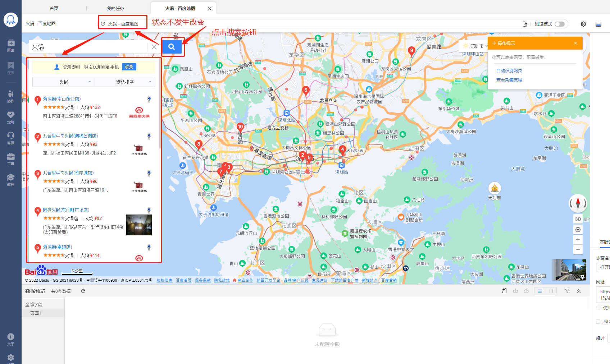Reload the 火锅 - 百度地图 page tab

(x=103, y=24)
